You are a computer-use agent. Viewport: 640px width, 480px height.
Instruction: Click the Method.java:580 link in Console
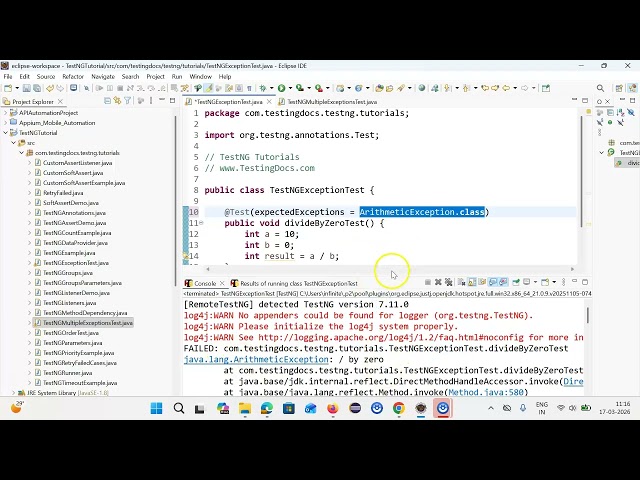point(485,392)
